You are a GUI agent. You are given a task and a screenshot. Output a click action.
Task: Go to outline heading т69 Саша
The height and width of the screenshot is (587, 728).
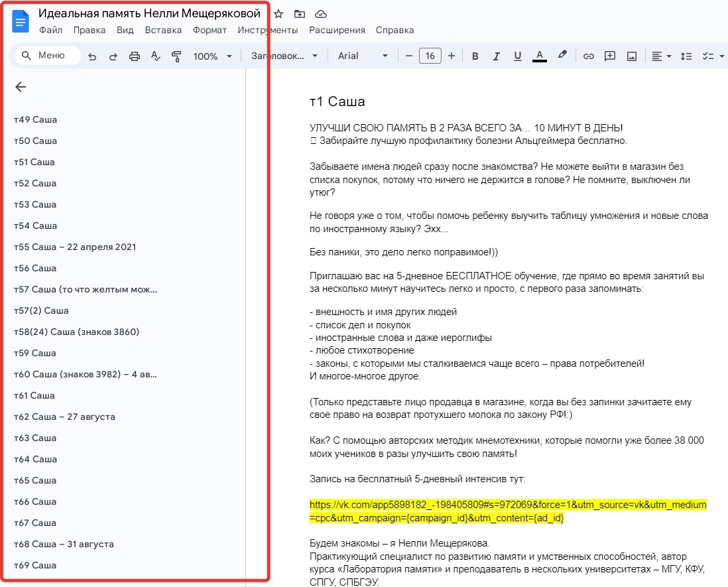tap(35, 566)
